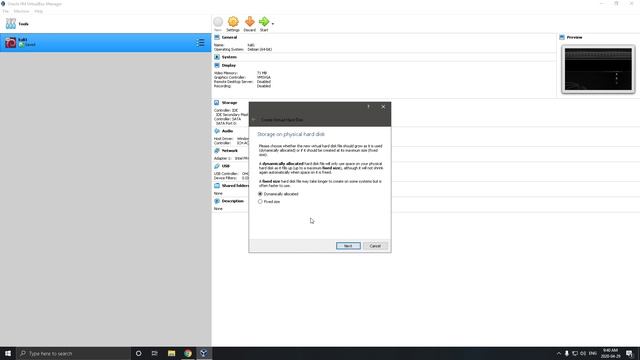Click the USB section header icon
The height and width of the screenshot is (360, 640).
(217, 166)
